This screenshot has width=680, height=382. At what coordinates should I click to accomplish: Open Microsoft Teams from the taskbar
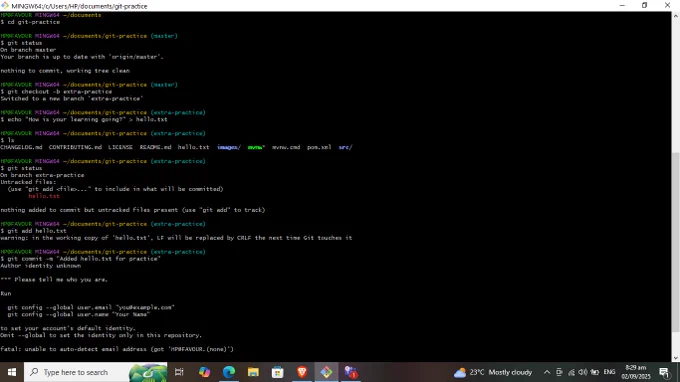tap(351, 372)
